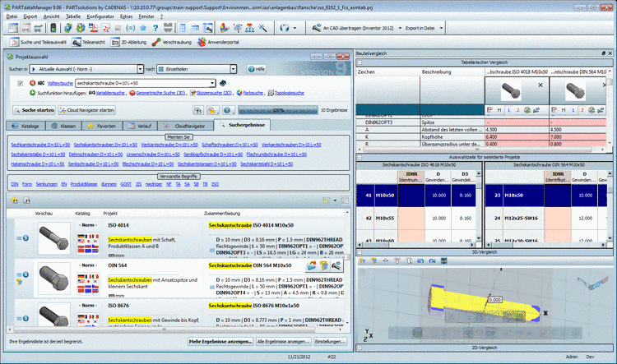
Task: Click the flag icon under DIN 564 column
Action: point(554,110)
